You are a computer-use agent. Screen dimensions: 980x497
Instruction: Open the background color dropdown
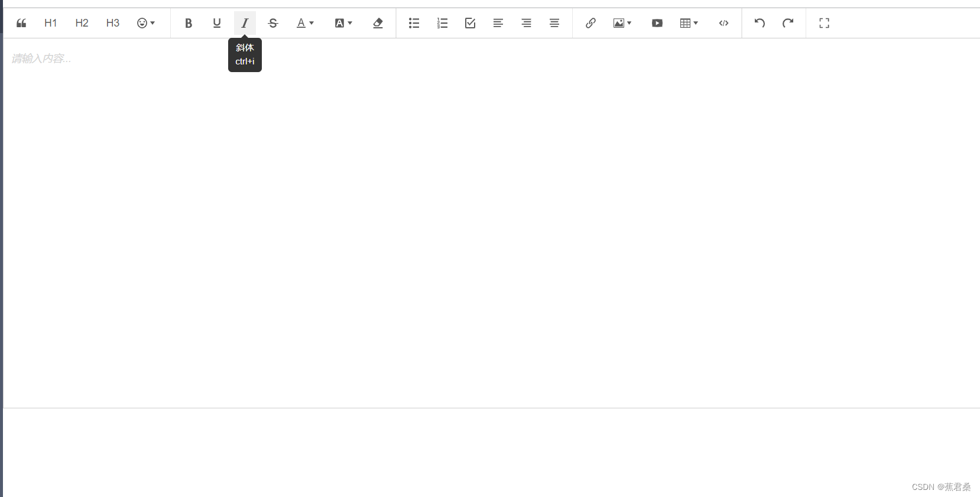pyautogui.click(x=343, y=23)
